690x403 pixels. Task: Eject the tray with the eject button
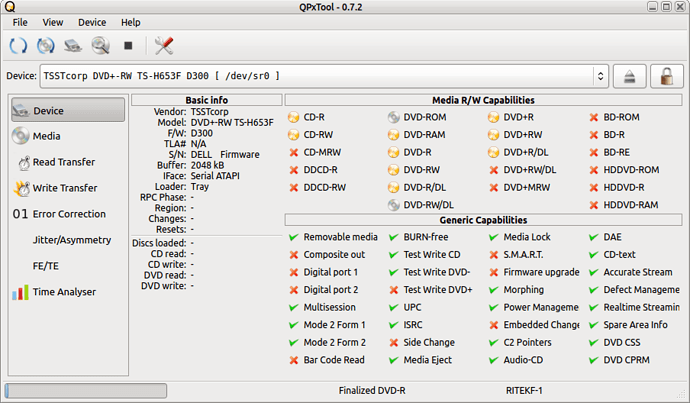630,76
